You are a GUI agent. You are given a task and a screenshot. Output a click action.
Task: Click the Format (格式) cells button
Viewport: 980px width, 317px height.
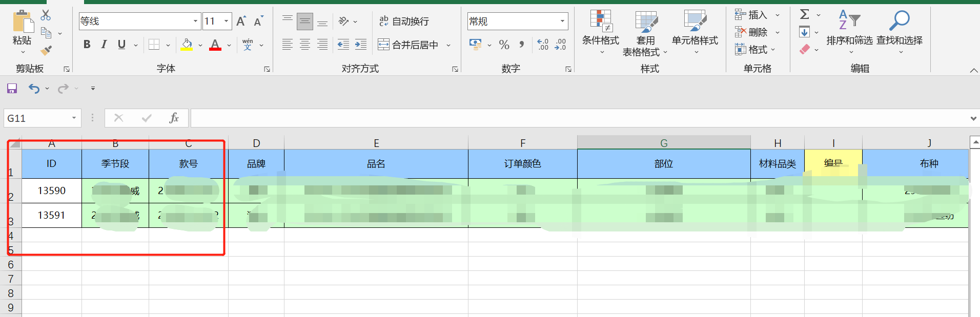point(751,50)
